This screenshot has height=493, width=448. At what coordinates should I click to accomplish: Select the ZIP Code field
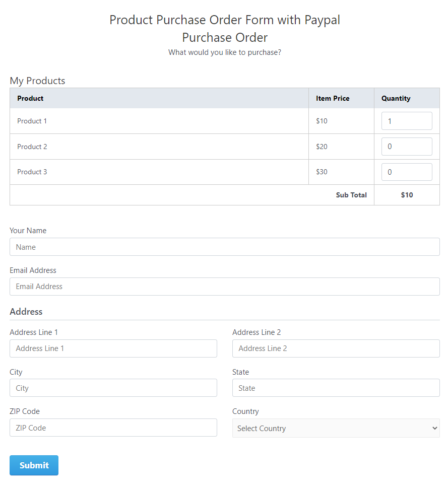113,428
